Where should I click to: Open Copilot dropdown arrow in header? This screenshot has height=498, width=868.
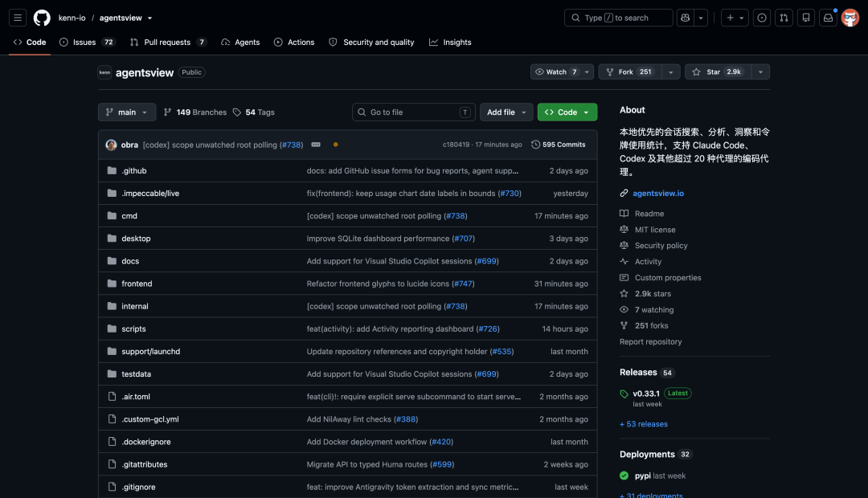tap(701, 18)
